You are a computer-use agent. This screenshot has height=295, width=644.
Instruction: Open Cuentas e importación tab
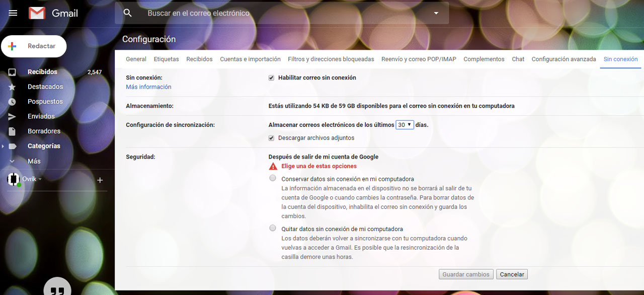(x=250, y=59)
